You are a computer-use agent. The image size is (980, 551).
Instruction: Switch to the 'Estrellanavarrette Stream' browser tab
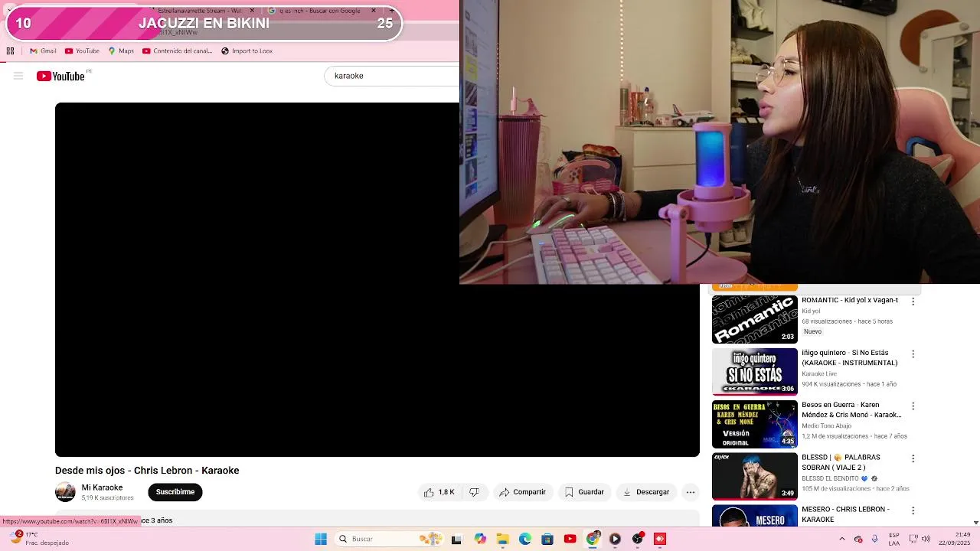coord(199,11)
